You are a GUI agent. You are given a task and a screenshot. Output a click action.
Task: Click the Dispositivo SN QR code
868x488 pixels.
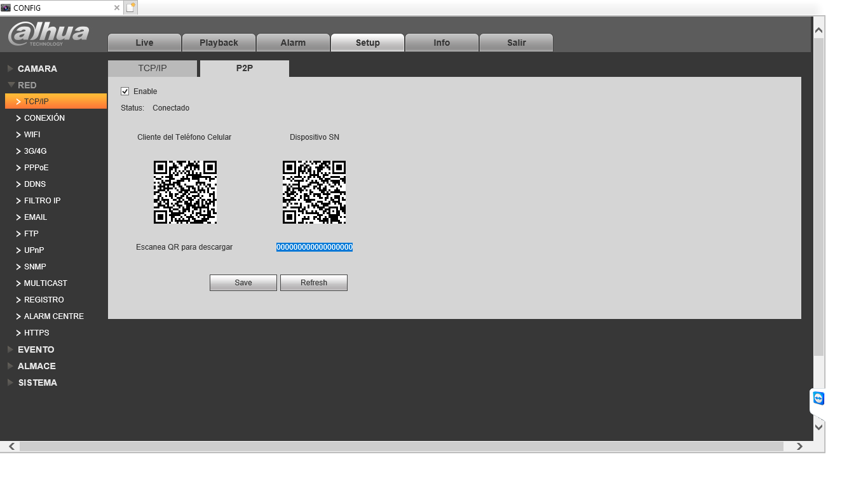[314, 192]
